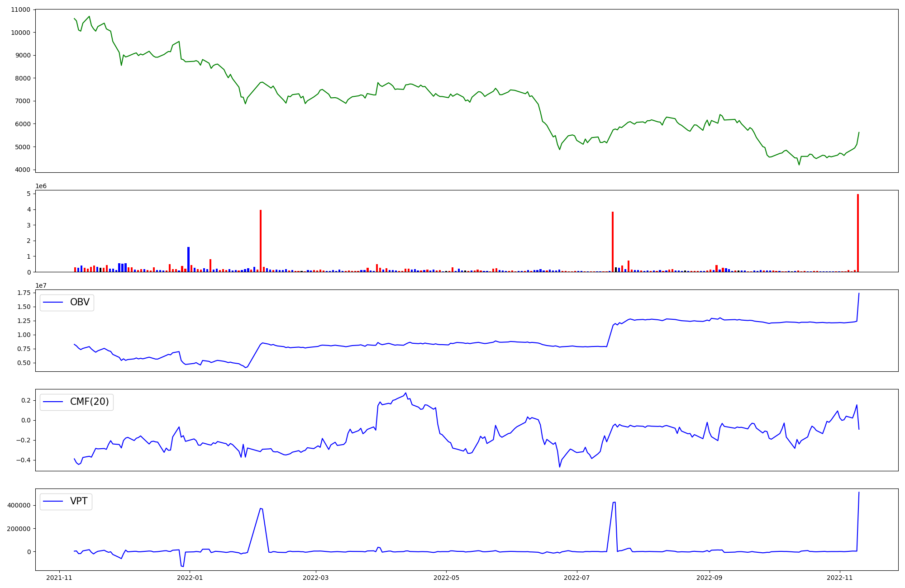This screenshot has height=588, width=905.
Task: Click the blue line sample in OBV legend
Action: pos(53,303)
